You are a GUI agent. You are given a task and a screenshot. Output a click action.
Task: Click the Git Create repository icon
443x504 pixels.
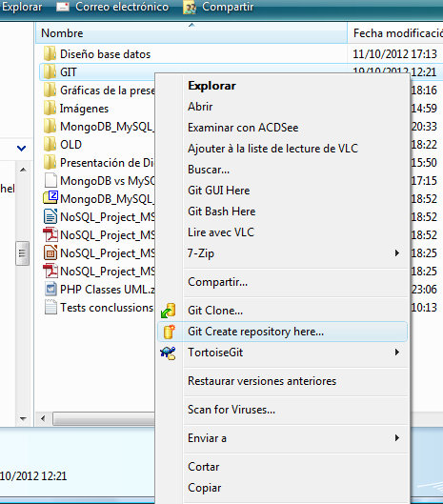point(169,332)
